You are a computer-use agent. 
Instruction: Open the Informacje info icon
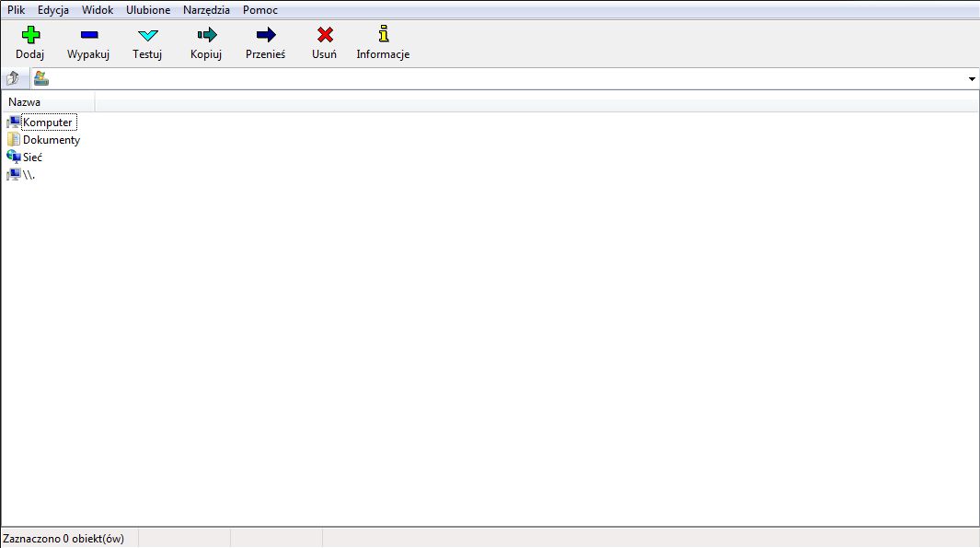[x=383, y=33]
